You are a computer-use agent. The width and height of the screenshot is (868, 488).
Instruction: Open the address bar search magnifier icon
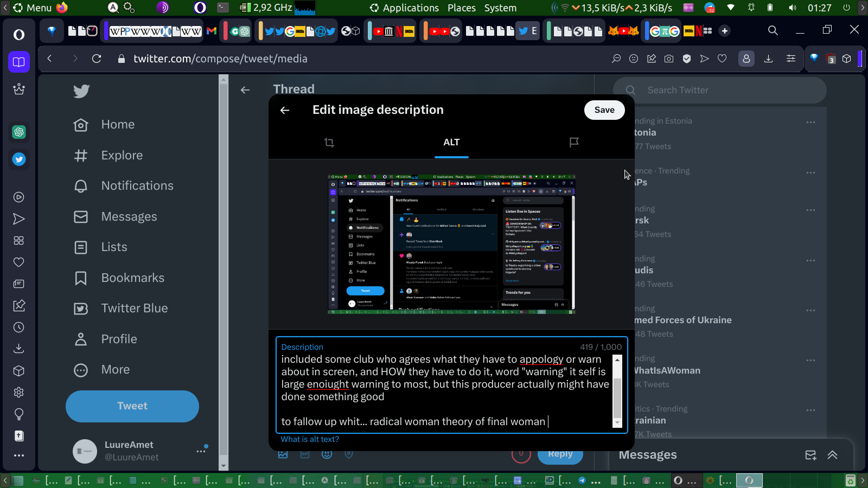pyautogui.click(x=616, y=59)
